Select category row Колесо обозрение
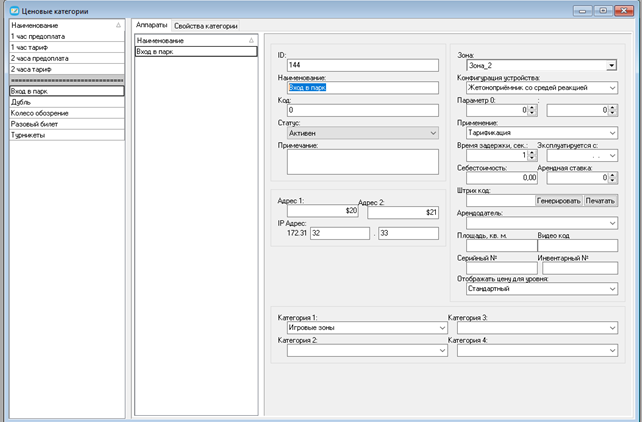 click(x=67, y=113)
